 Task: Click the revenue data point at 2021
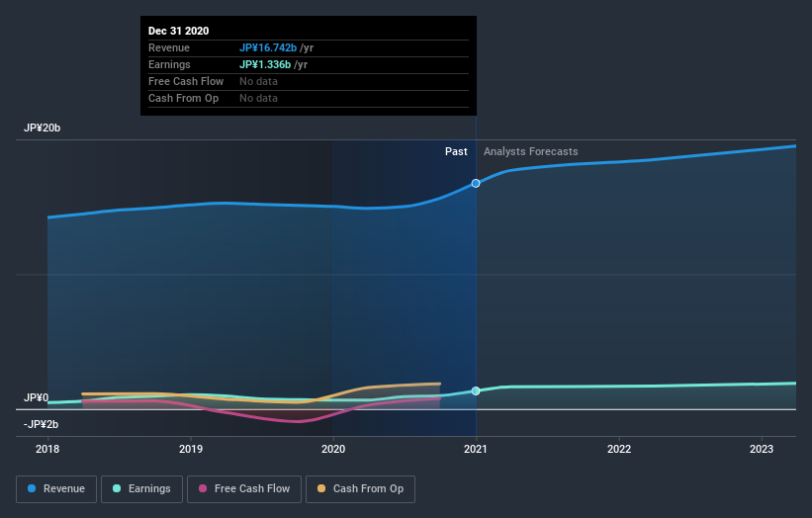coord(476,183)
